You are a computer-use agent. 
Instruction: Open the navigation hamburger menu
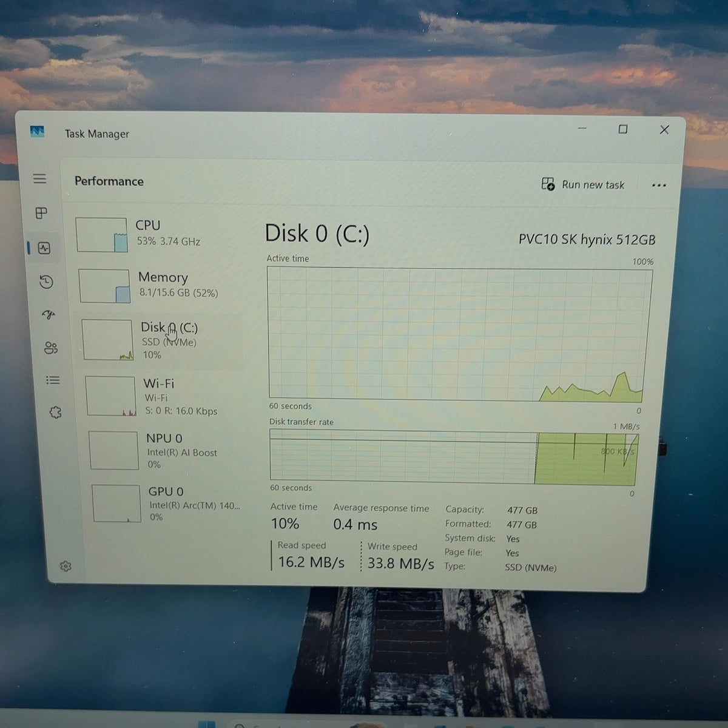[x=39, y=178]
